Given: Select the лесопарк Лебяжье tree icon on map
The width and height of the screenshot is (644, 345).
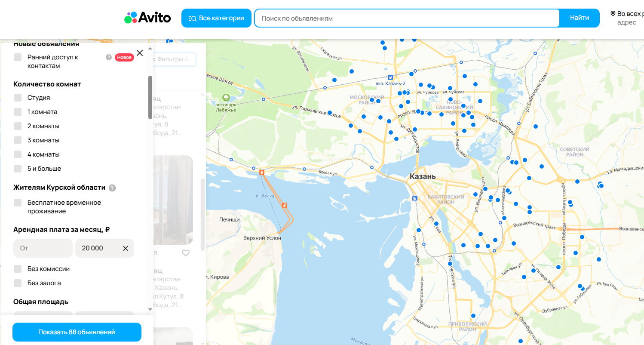Looking at the screenshot, I should coord(226,97).
